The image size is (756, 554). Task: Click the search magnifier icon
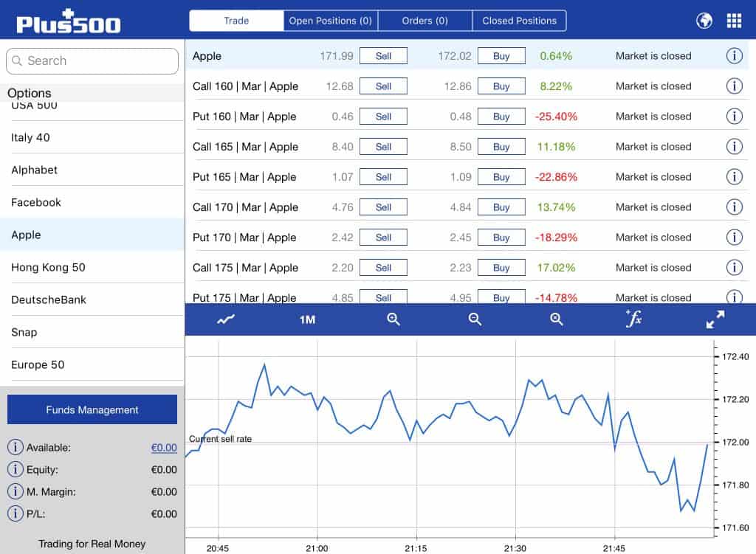(x=17, y=60)
